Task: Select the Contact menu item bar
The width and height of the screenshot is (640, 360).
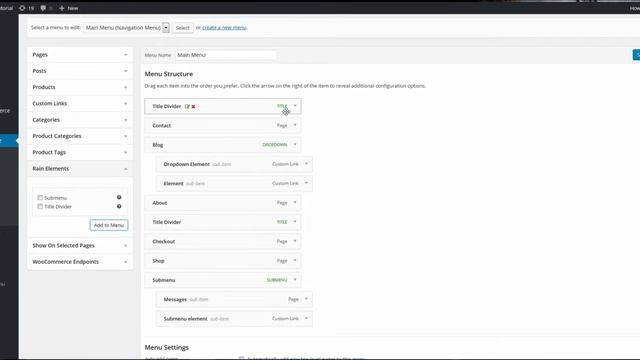Action: tap(223, 125)
